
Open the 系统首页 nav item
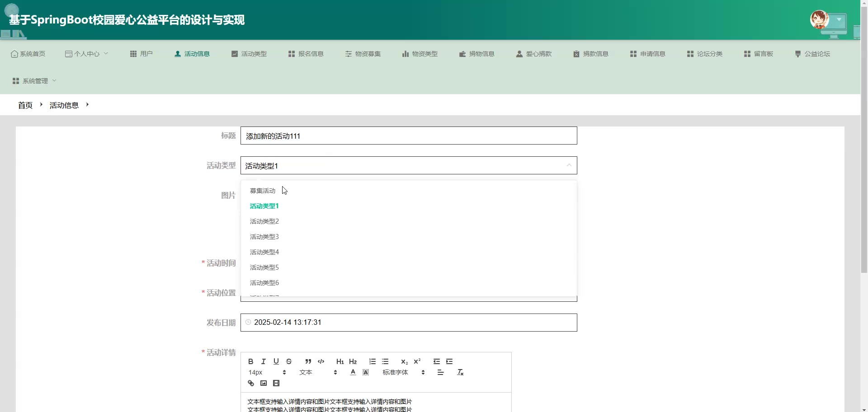click(x=28, y=54)
